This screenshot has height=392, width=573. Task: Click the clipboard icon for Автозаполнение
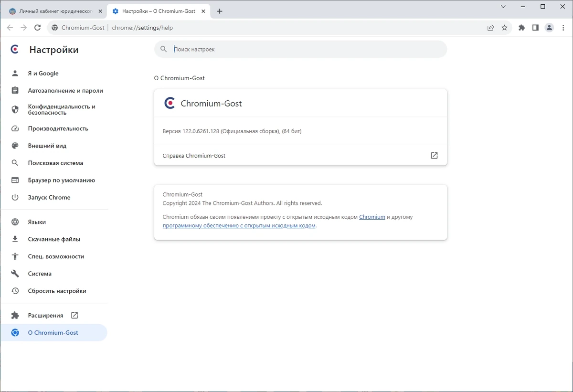click(15, 91)
